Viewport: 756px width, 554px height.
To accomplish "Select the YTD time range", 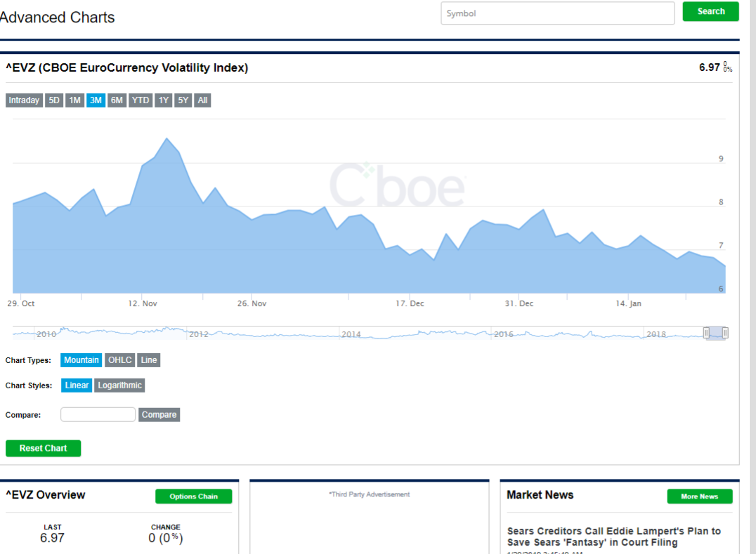I will coord(141,100).
